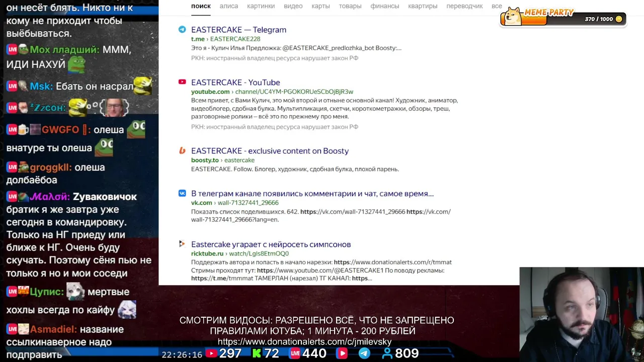Click chat username Zzcoн
Screen dimensions: 644x362
[47, 108]
